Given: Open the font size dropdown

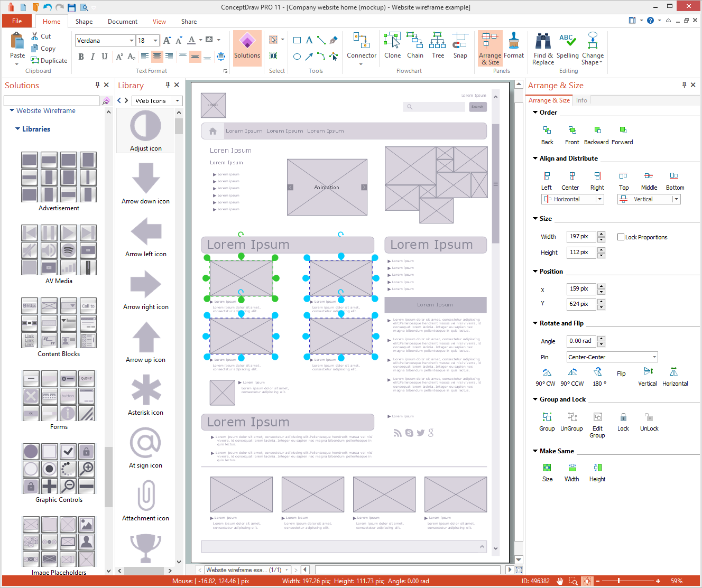Looking at the screenshot, I should (155, 41).
